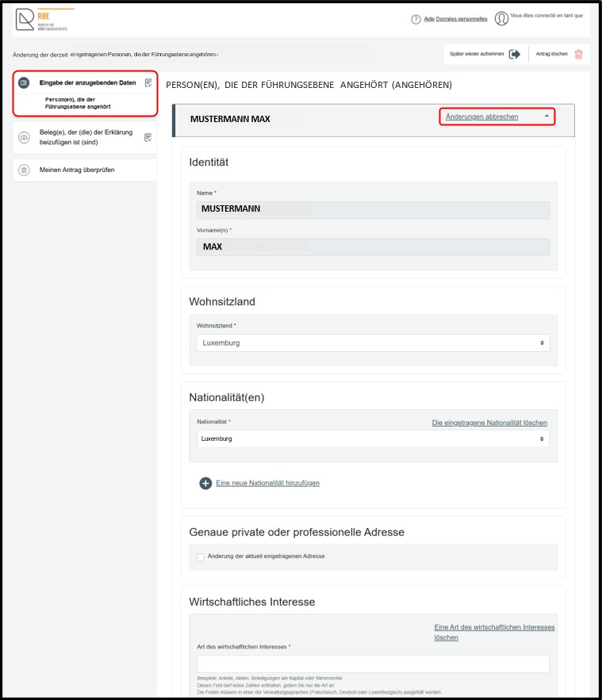The height and width of the screenshot is (700, 602).
Task: Click the Antrag löschen trash icon
Action: click(x=579, y=55)
